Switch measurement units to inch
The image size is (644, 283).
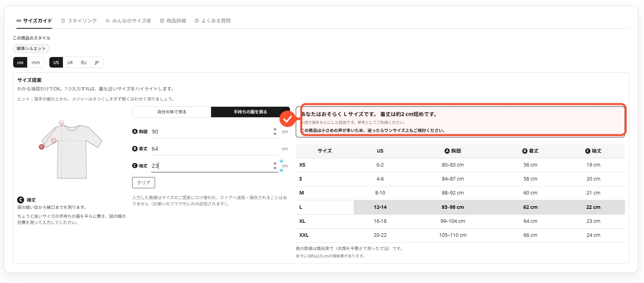[x=36, y=63]
